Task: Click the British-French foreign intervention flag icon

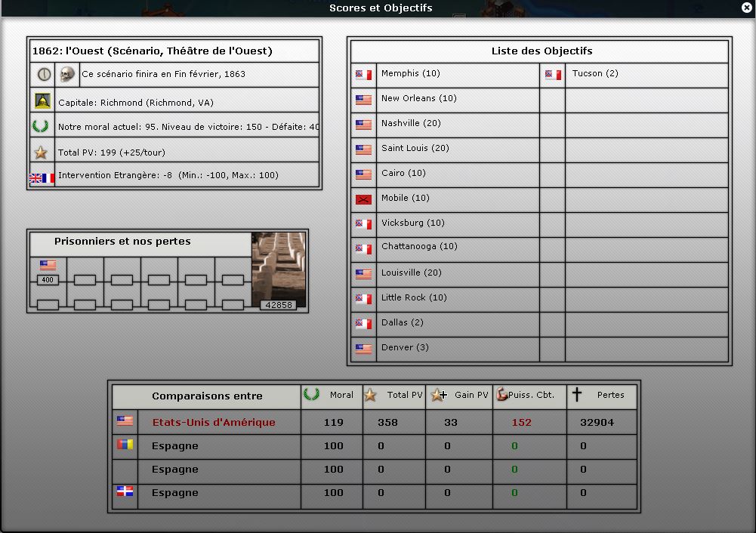Action: coord(42,177)
